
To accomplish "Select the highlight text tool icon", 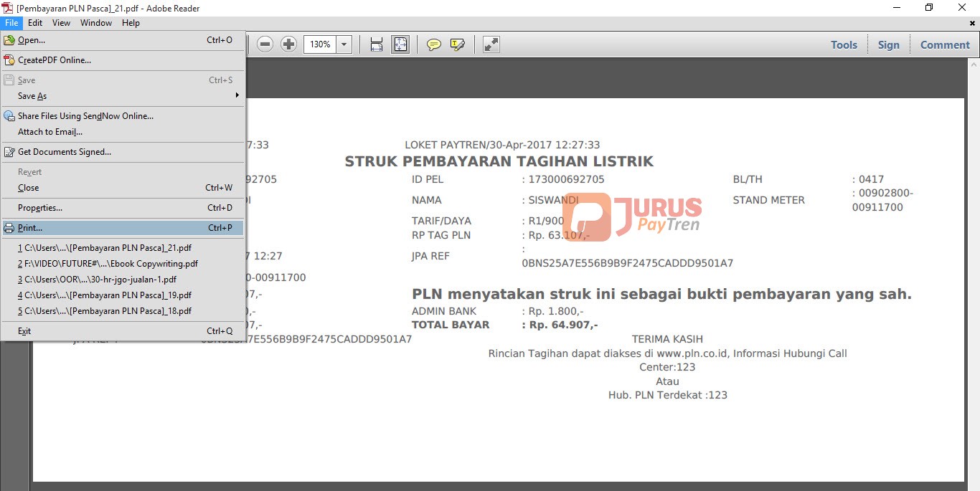I will 458,44.
